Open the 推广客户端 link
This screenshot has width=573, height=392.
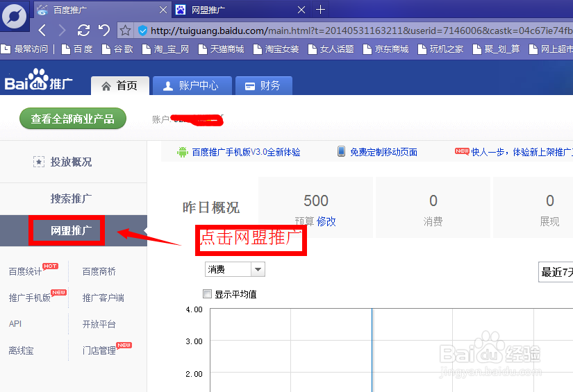pyautogui.click(x=103, y=298)
